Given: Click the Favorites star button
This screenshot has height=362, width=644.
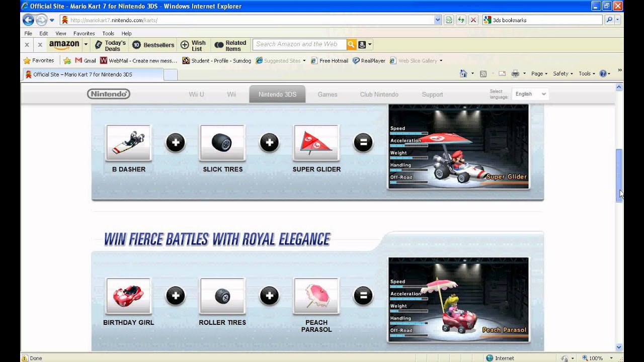Looking at the screenshot, I should (x=39, y=60).
